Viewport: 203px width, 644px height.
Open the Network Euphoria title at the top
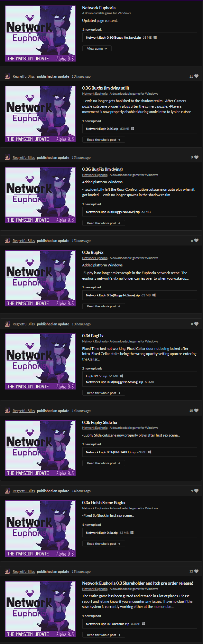(x=99, y=8)
